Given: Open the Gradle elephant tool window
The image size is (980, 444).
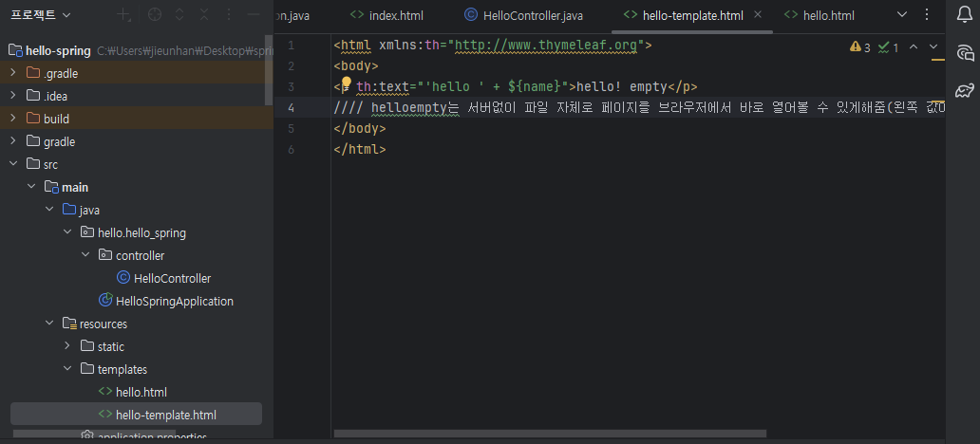Looking at the screenshot, I should pyautogui.click(x=965, y=91).
